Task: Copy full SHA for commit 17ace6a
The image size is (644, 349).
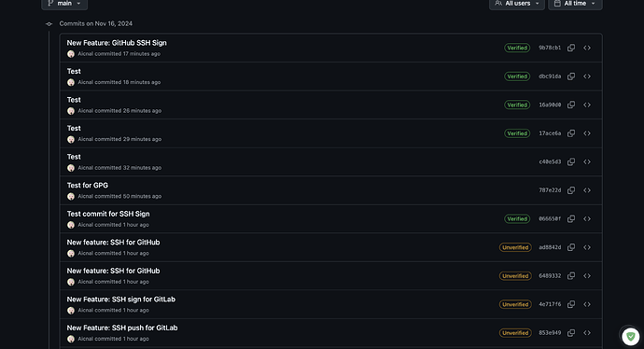Action: (571, 133)
